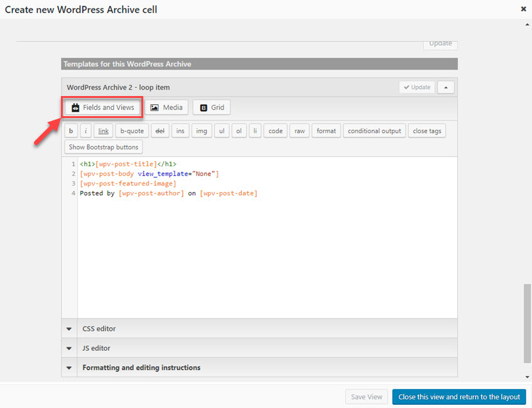This screenshot has width=532, height=408.
Task: Click the ins quicktag button
Action: [x=180, y=131]
